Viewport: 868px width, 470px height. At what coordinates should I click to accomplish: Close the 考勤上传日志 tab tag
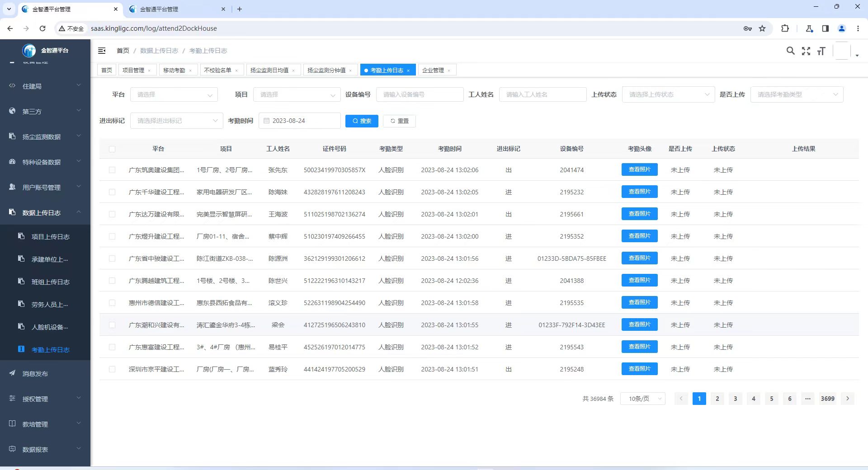pyautogui.click(x=408, y=70)
